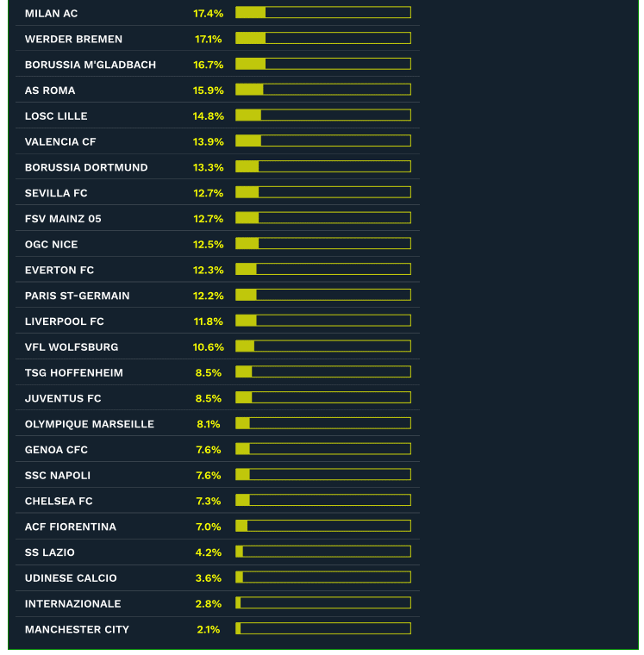Click the 12.7% value for FSV MAINZ 05
This screenshot has height=655, width=644.
[208, 219]
